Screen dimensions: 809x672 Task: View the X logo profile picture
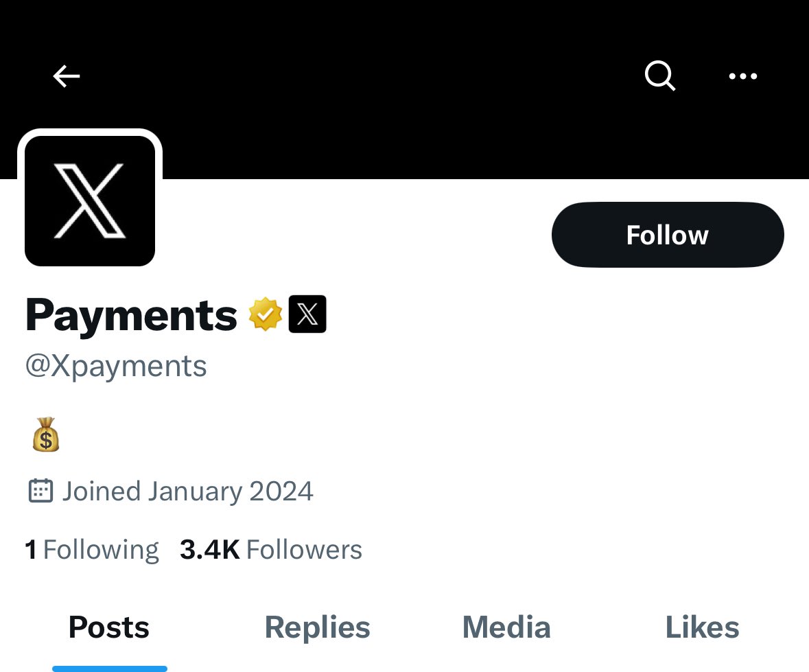point(90,200)
